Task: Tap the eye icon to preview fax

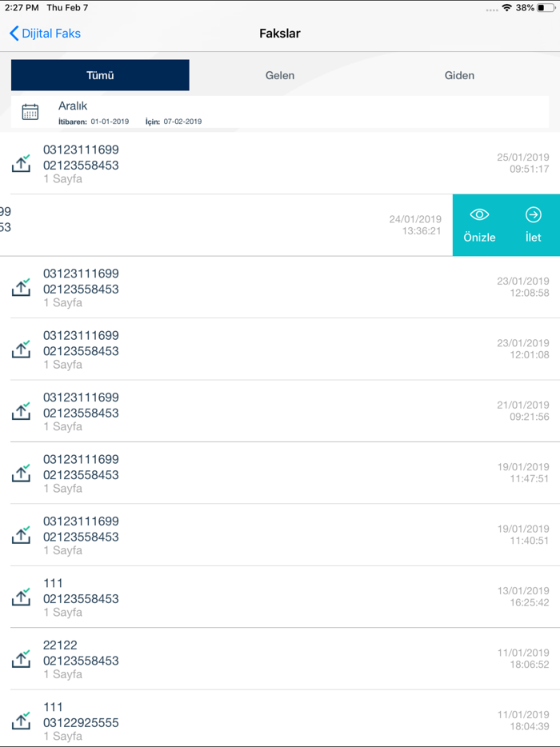Action: [479, 214]
